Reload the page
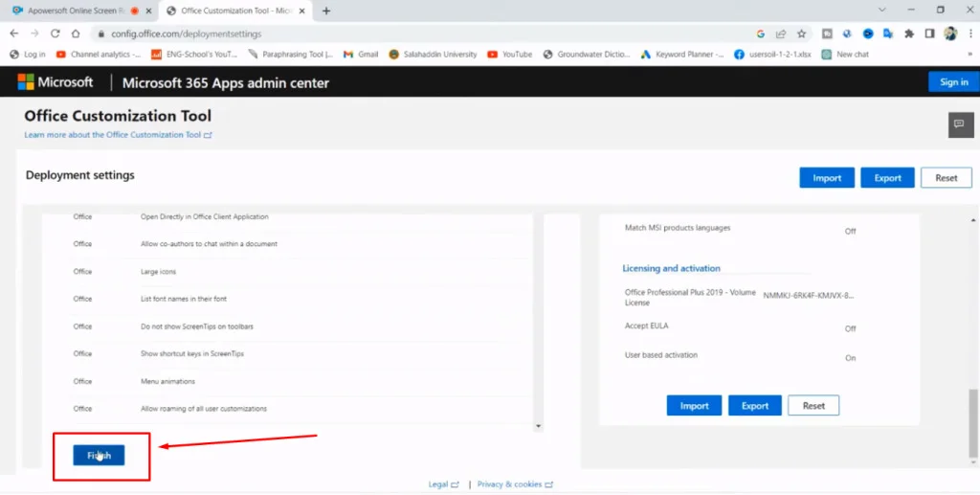 (55, 34)
